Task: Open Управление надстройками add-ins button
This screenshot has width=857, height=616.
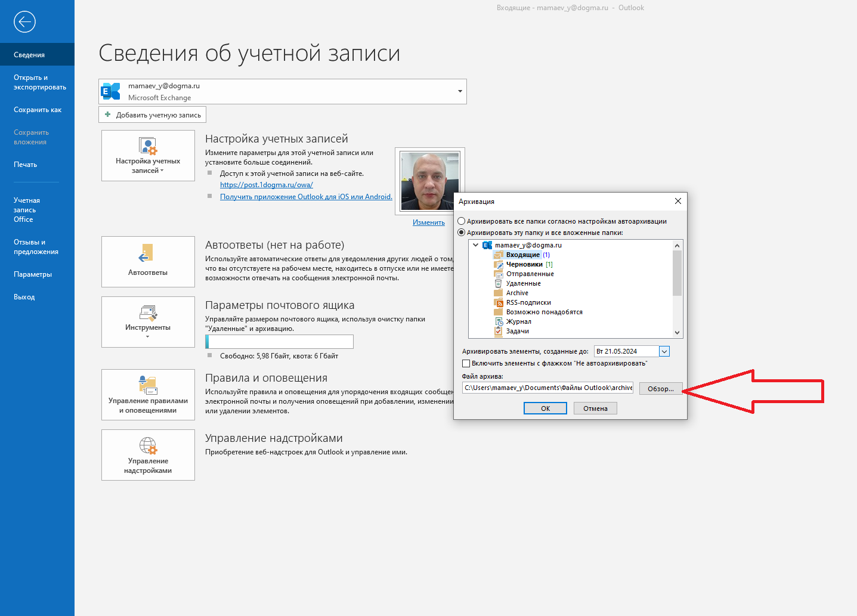Action: point(148,454)
